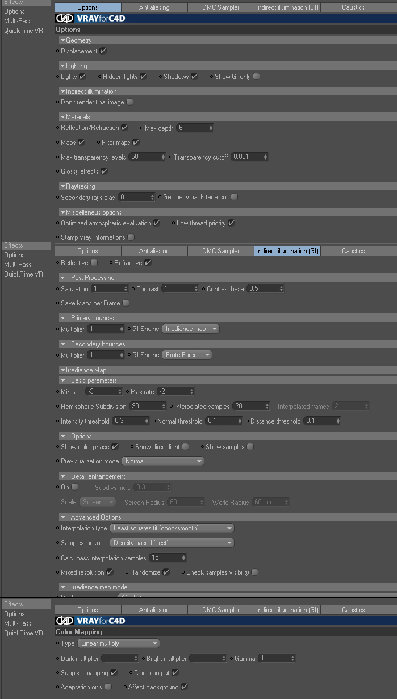397x699 pixels.
Task: Click the Max depth value field
Action: [x=194, y=127]
